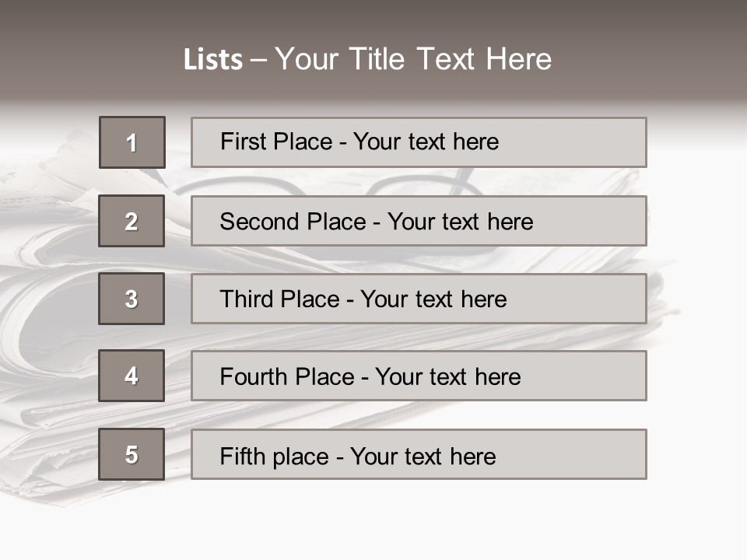Screen dimensions: 747x560
Task: Click the word 'Fifth' in the last bar
Action: (241, 456)
